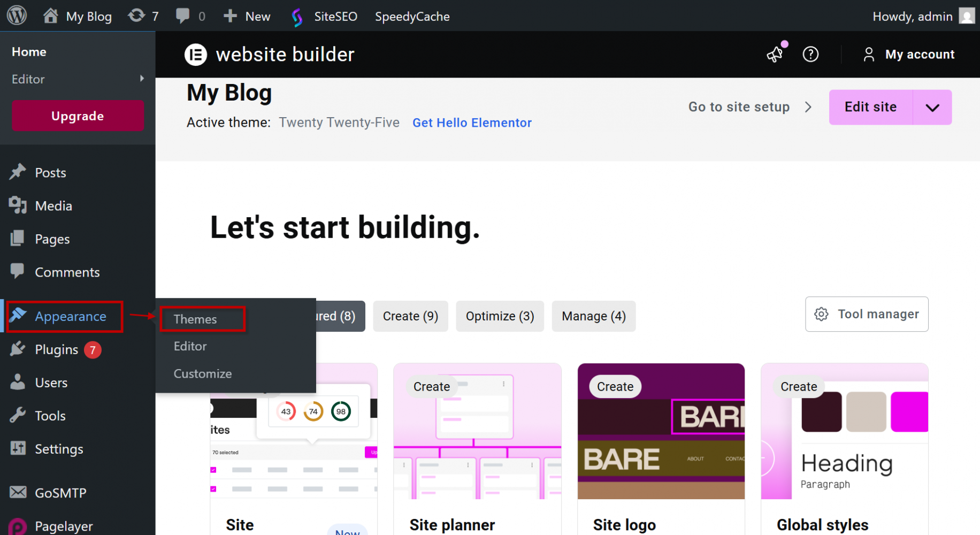Expand the Editor submenu arrow in sidebar

[142, 79]
